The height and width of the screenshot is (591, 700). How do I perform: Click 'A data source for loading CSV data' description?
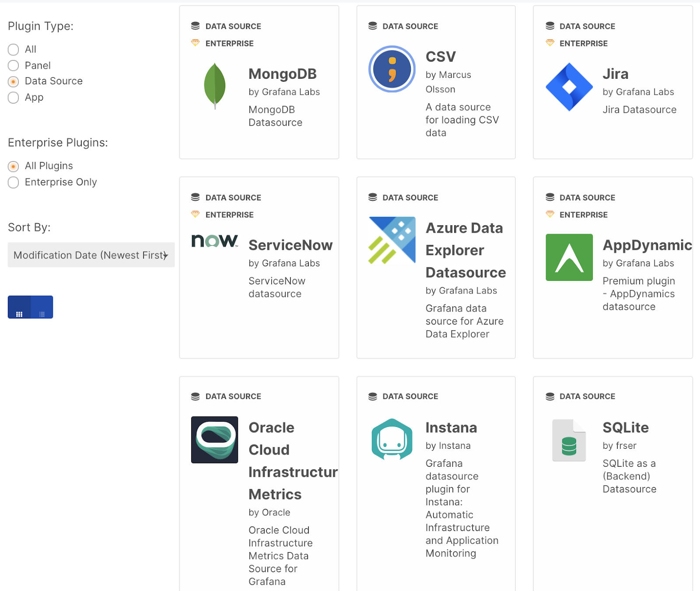click(x=462, y=120)
